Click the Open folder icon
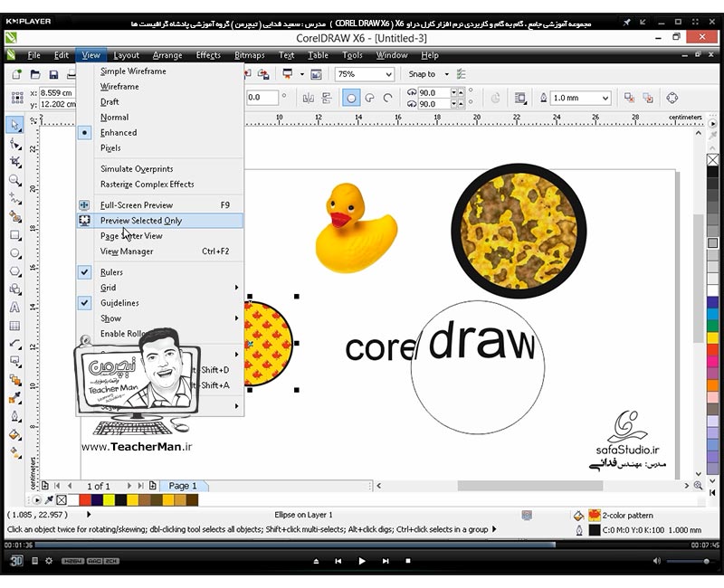This screenshot has height=588, width=724. (35, 74)
